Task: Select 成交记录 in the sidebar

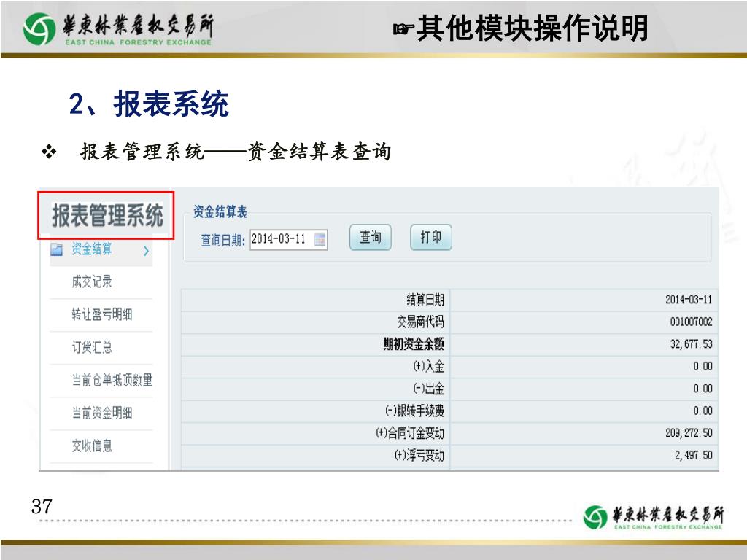Action: coord(92,282)
